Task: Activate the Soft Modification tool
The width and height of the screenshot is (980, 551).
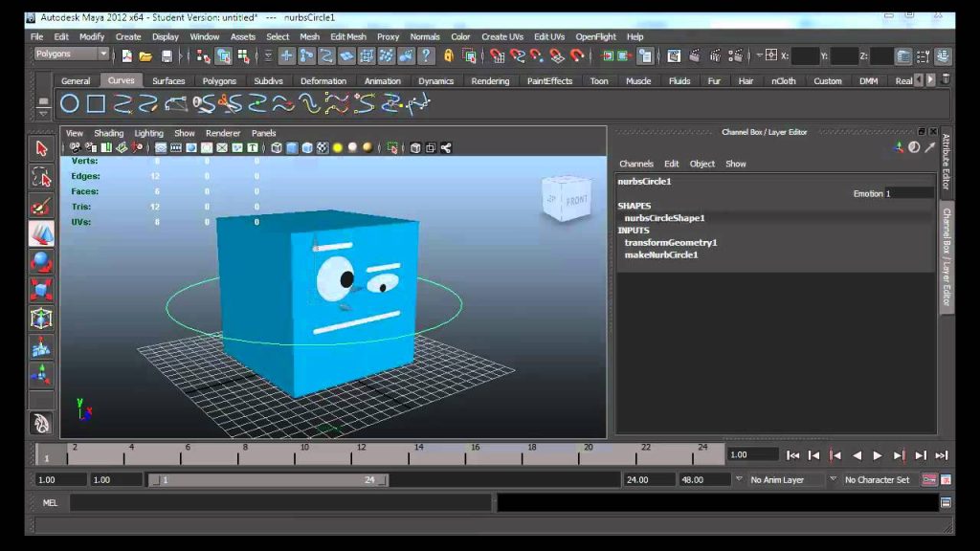Action: tap(41, 346)
